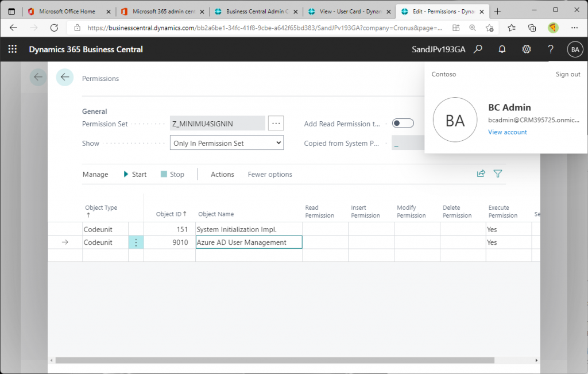This screenshot has width=588, height=374.
Task: Click Fewer options
Action: (x=270, y=175)
